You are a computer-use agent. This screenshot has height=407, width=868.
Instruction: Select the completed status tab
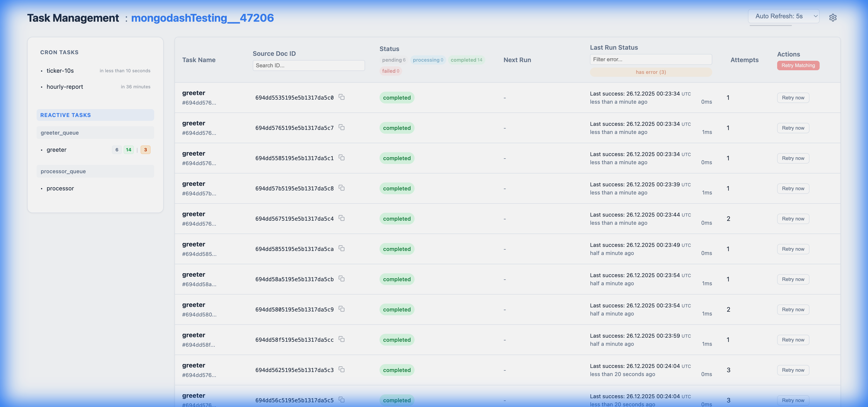(467, 60)
